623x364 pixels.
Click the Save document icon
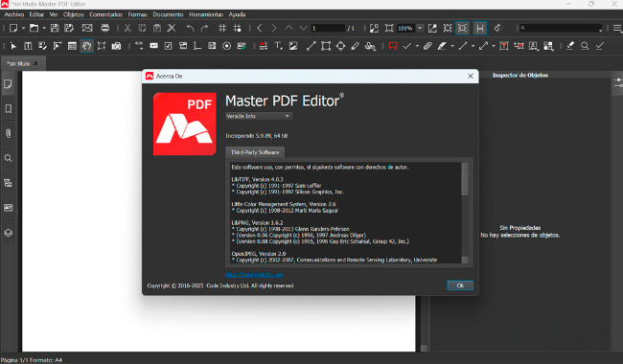click(55, 28)
